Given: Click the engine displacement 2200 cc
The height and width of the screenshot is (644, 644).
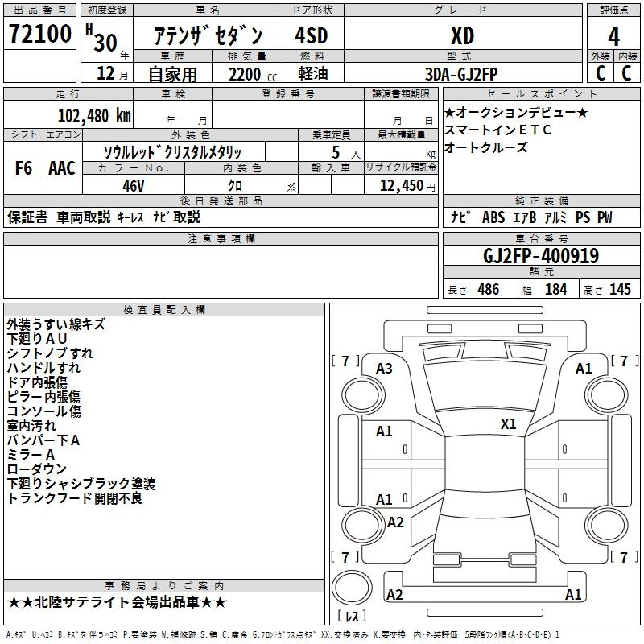Looking at the screenshot, I should pyautogui.click(x=247, y=74).
